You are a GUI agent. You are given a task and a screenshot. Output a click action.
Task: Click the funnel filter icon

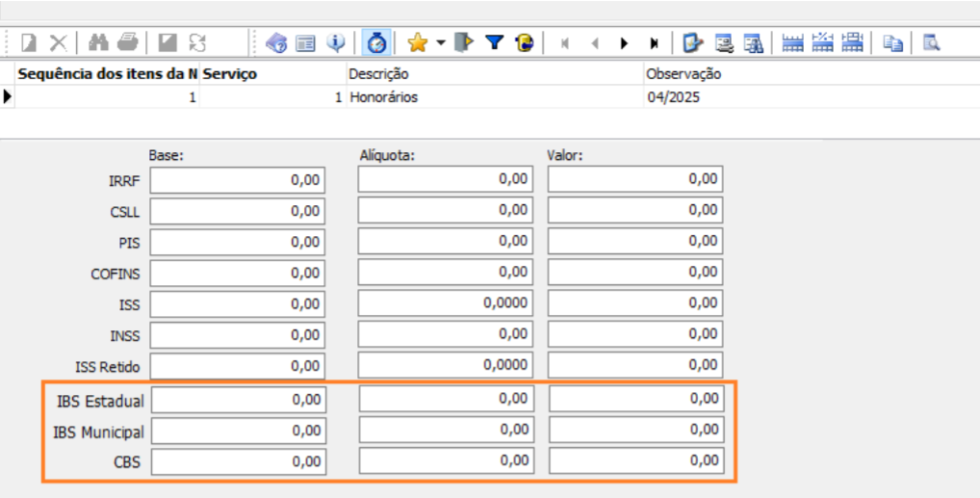tap(494, 42)
